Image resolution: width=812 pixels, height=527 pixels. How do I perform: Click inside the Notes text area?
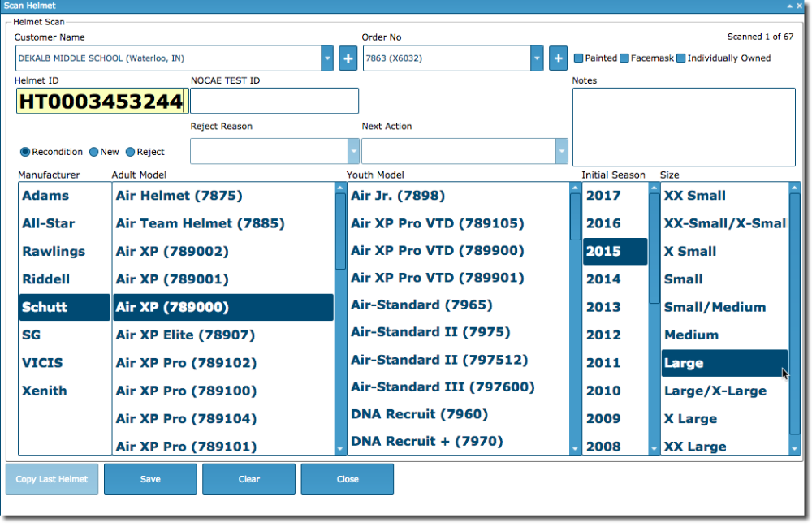tap(684, 127)
